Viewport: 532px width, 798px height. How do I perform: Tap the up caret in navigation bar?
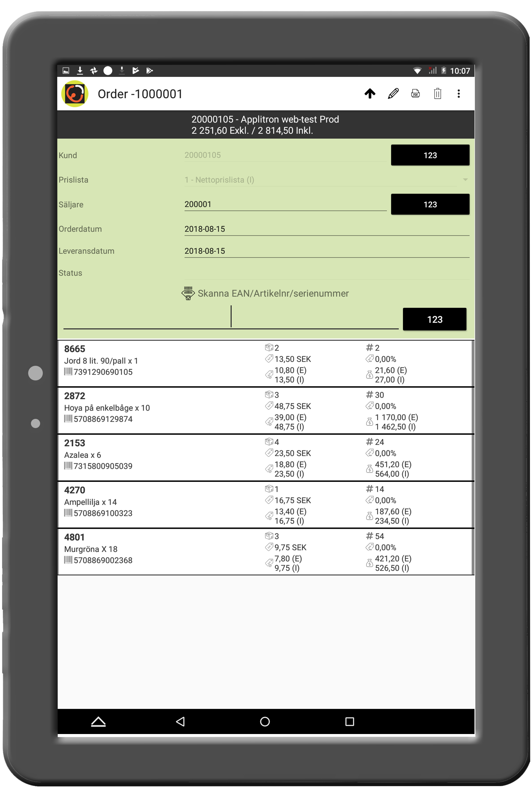tap(98, 721)
